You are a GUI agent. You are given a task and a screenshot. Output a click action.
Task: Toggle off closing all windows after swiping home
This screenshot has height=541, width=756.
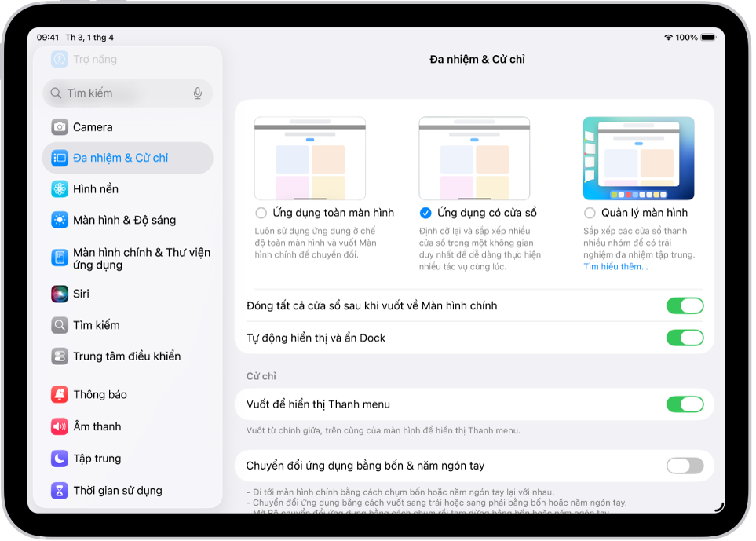coord(685,305)
